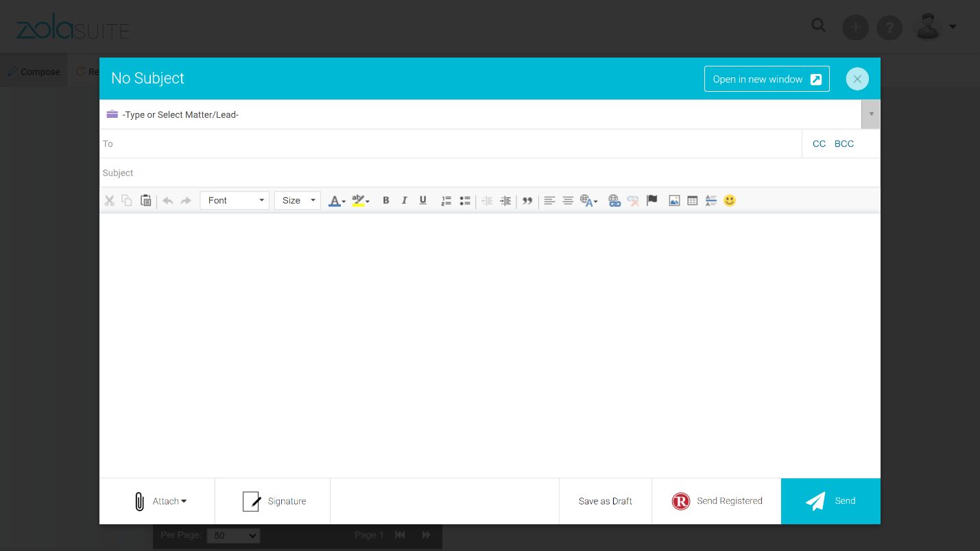Insert a numbered list
Viewport: 980px width, 551px height.
(x=446, y=201)
